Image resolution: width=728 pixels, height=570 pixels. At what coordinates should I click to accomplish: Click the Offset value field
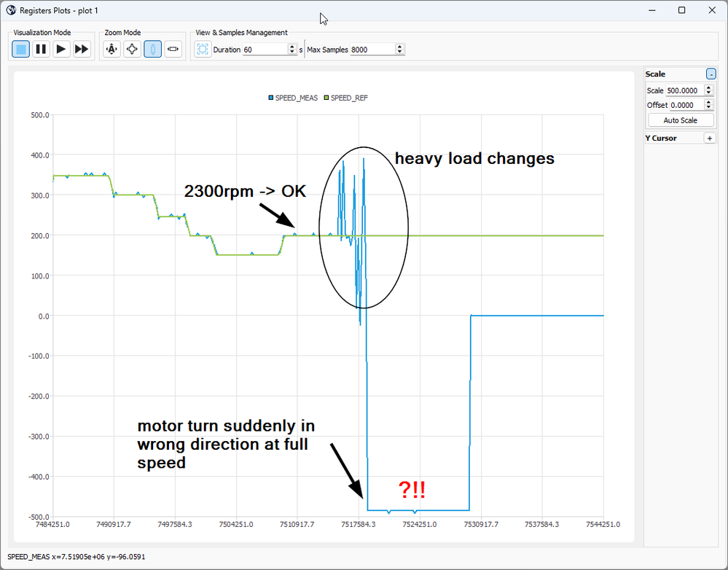tap(687, 105)
